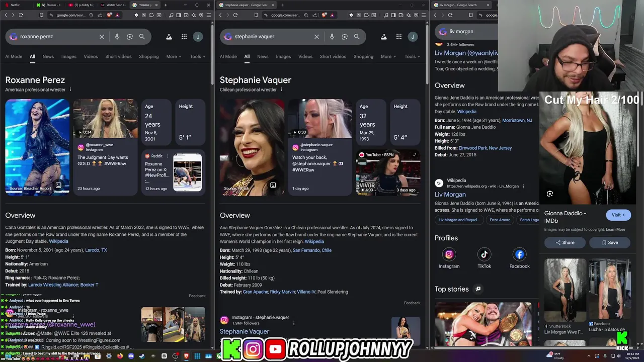Expand the Tools dropdown in stephanie vaquer window
This screenshot has height=362, width=644.
pos(413,57)
